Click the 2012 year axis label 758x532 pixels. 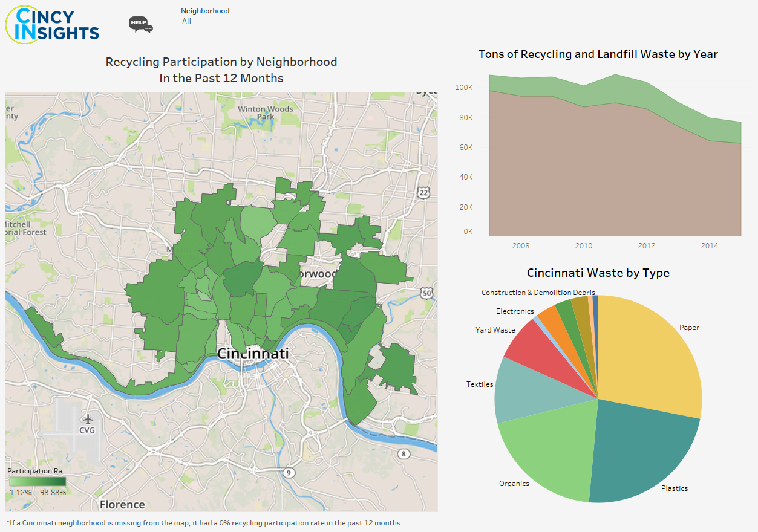[x=647, y=245]
